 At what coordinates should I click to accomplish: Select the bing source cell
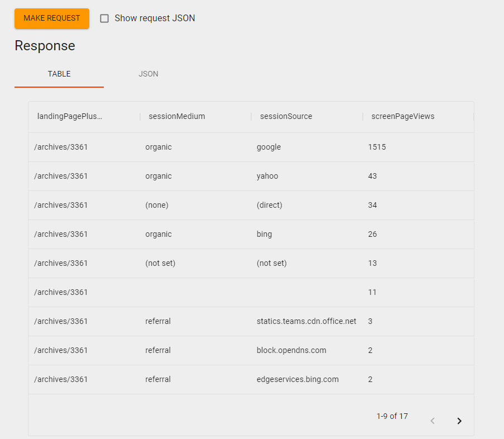tap(264, 234)
